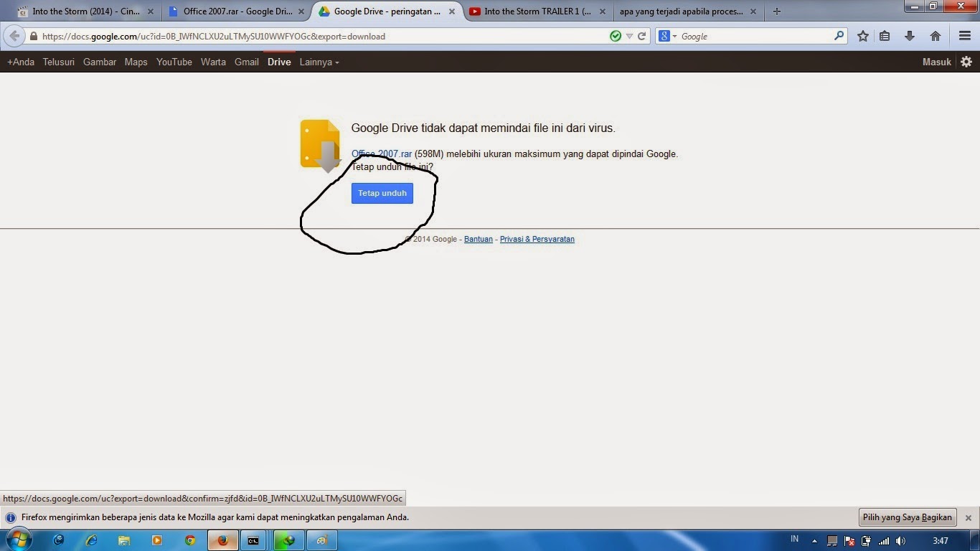This screenshot has width=980, height=551.
Task: Open the volume speaker icon in tray
Action: click(900, 541)
